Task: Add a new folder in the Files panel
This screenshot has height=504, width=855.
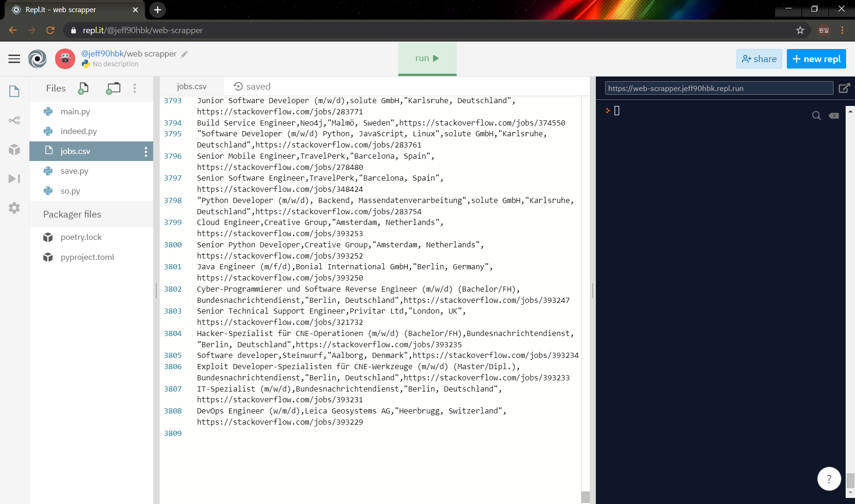Action: click(113, 88)
